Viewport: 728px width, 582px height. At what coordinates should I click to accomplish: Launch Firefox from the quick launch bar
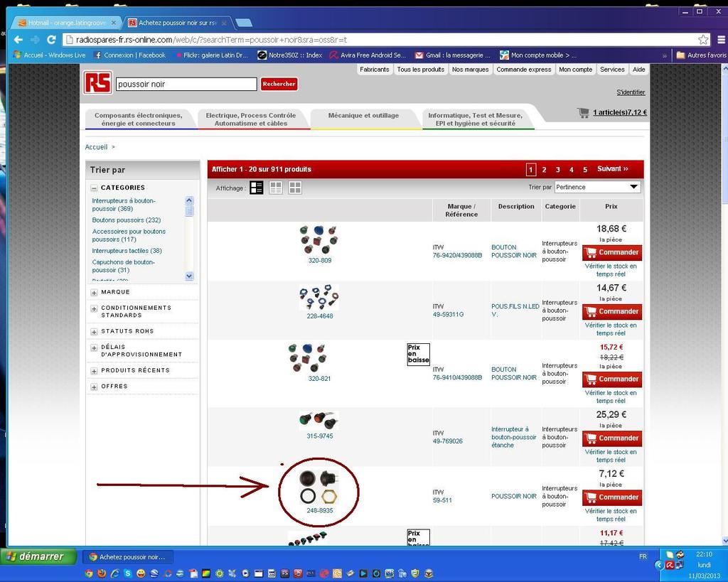pyautogui.click(x=102, y=573)
